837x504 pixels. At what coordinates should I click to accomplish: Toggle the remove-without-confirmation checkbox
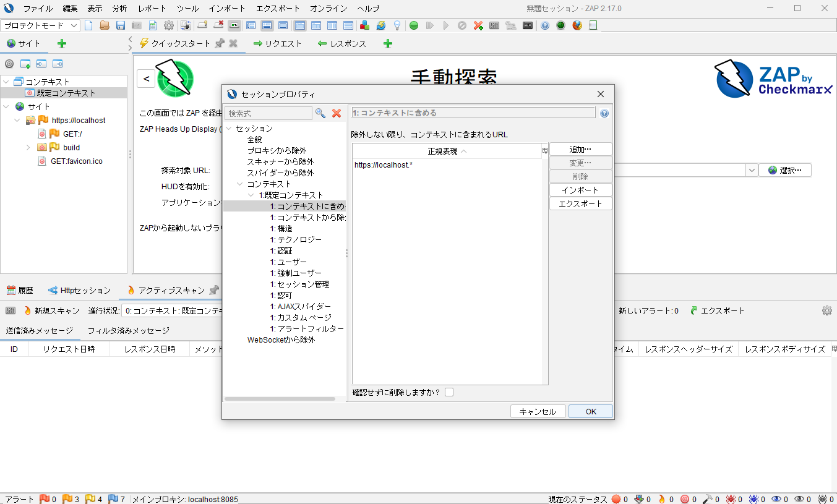[x=449, y=392]
